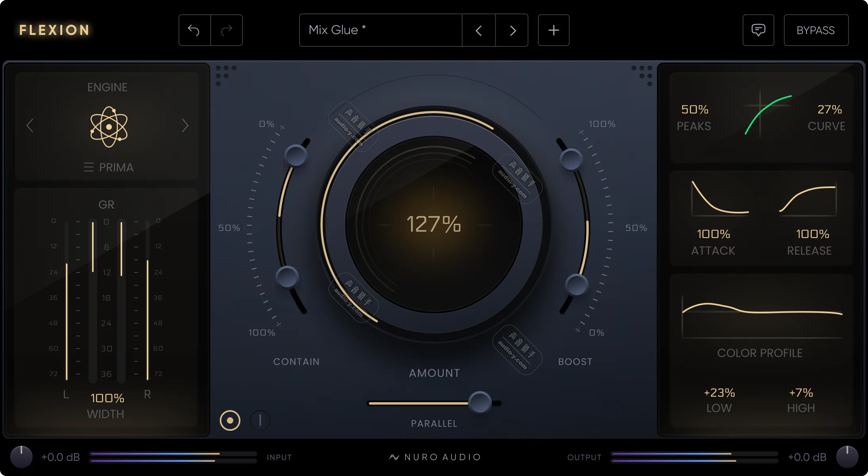The width and height of the screenshot is (868, 476).
Task: Click the FLEXION logo title
Action: tap(54, 30)
